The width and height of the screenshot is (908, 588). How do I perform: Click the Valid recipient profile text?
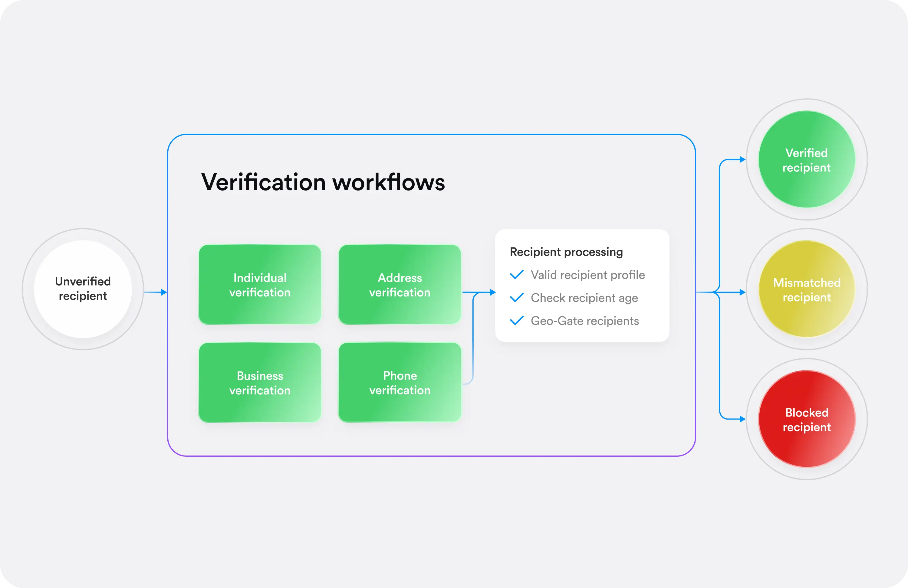(x=587, y=275)
